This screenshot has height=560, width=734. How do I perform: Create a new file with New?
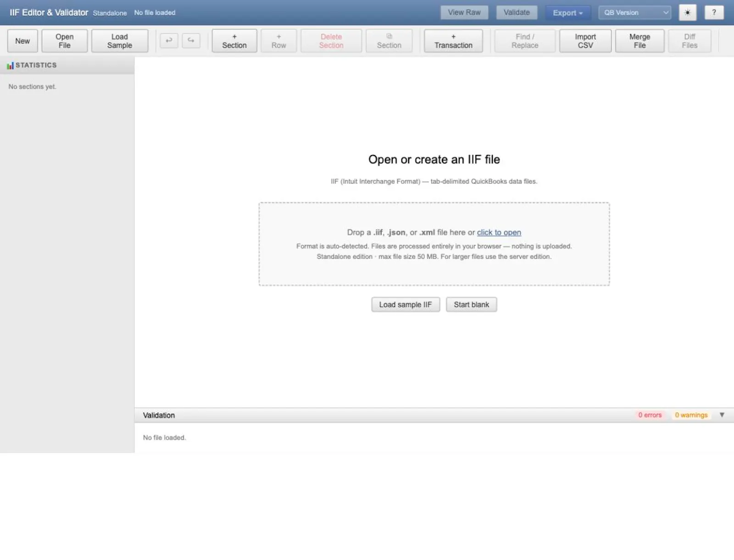tap(22, 41)
